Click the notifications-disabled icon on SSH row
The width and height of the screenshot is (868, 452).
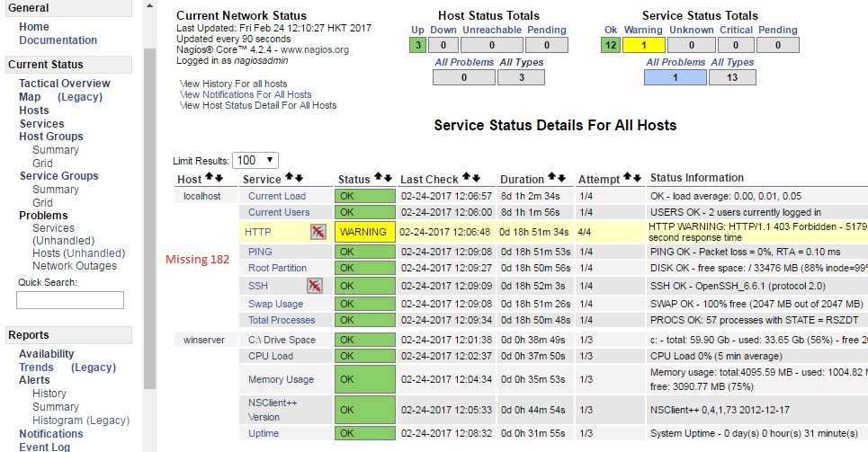pos(314,286)
